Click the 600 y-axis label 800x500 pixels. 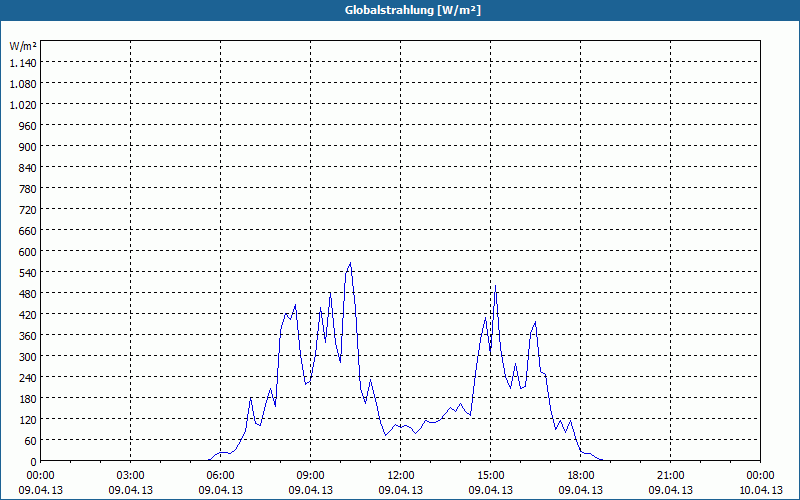point(28,252)
